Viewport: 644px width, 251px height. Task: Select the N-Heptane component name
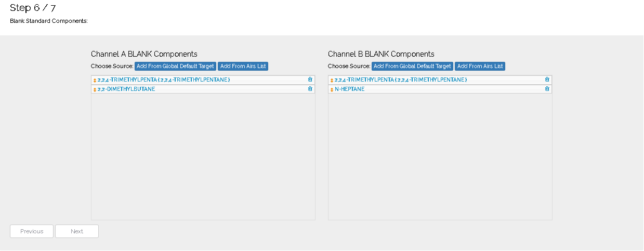click(x=349, y=89)
